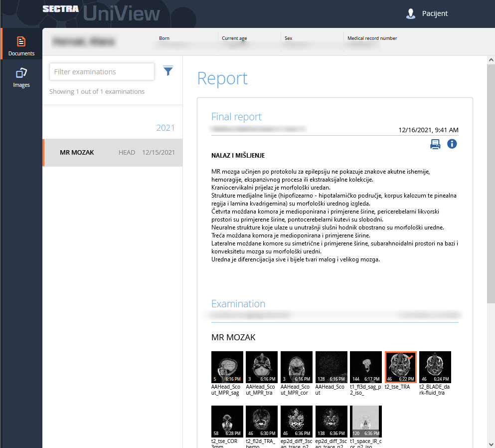Open t2_BLADE_dark-fluid_tra series thumbnail
The image size is (495, 448).
point(435,367)
